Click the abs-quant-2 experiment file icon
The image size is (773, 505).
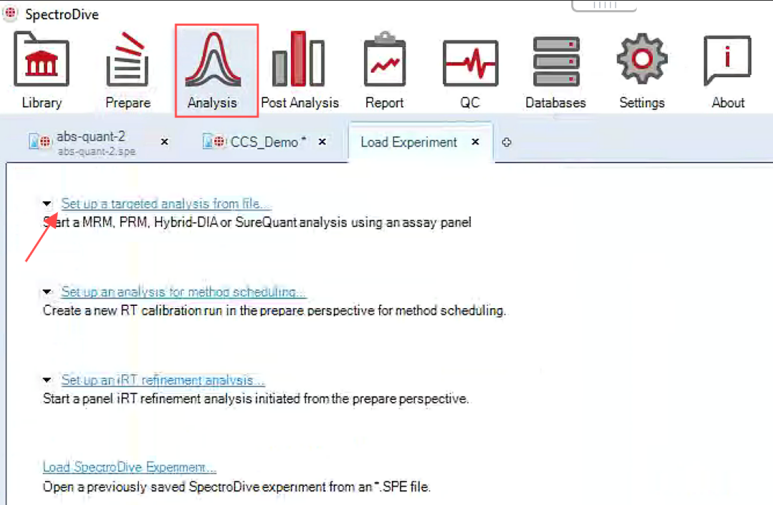coord(39,142)
